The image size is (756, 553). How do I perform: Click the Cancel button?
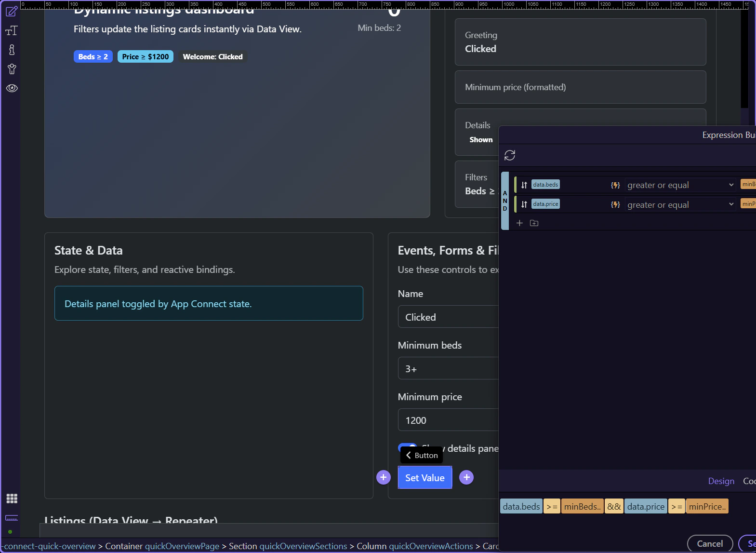tap(710, 544)
